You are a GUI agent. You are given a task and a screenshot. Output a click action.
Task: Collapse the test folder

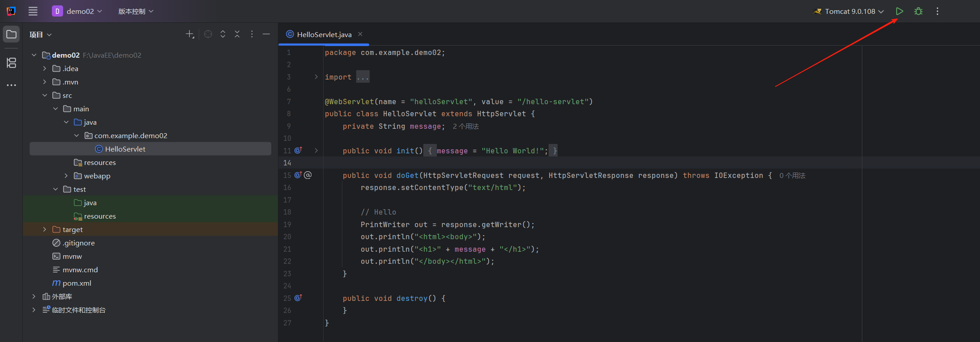tap(55, 189)
